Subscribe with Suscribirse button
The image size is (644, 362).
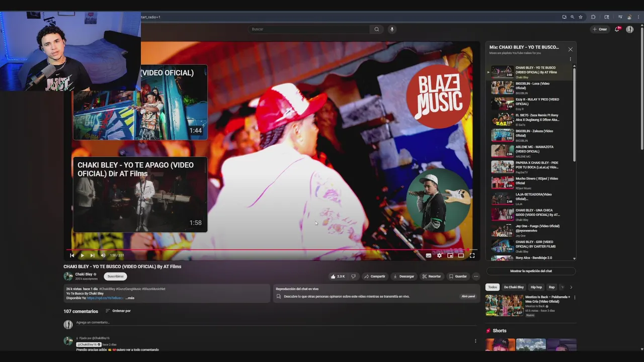pos(115,276)
